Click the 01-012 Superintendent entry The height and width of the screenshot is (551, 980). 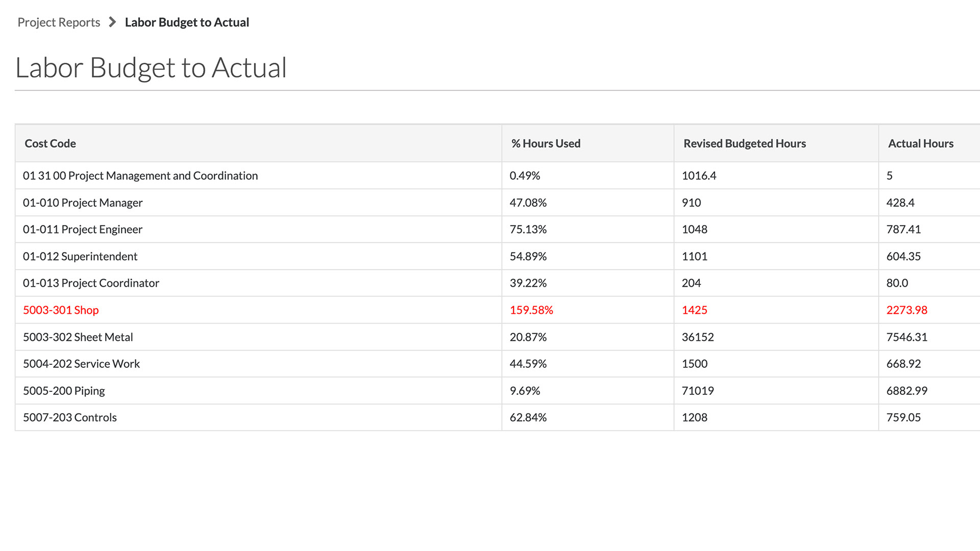pyautogui.click(x=80, y=256)
